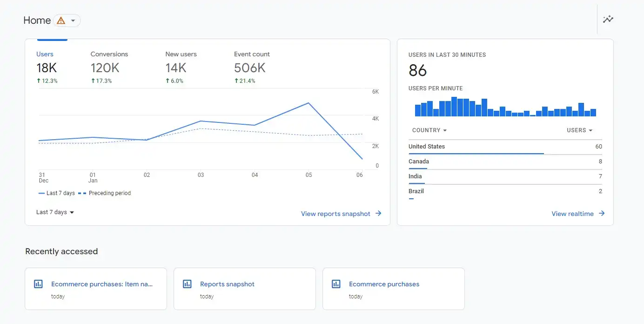
Task: Click the chart icon on Reports snapshot card
Action: point(187,284)
